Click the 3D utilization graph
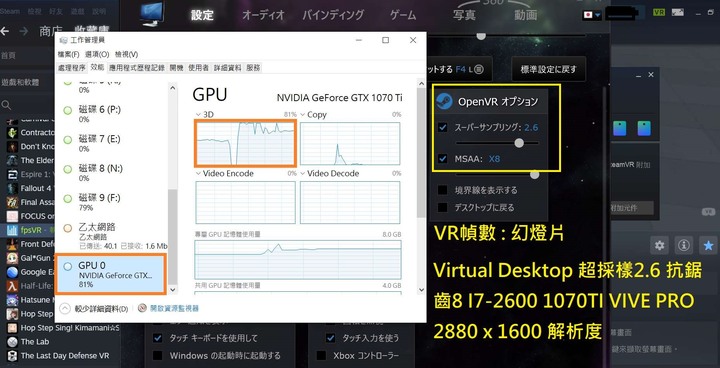Screen dimensions: 720x368 pos(245,143)
